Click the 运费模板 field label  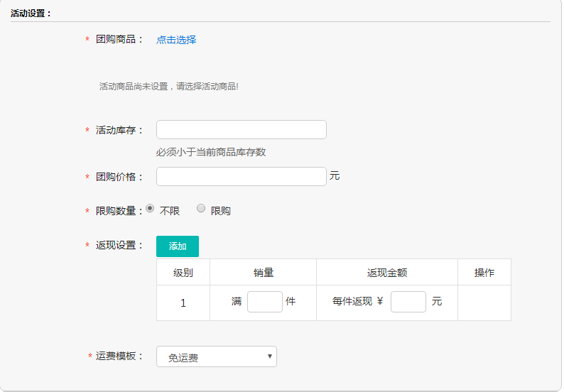119,356
